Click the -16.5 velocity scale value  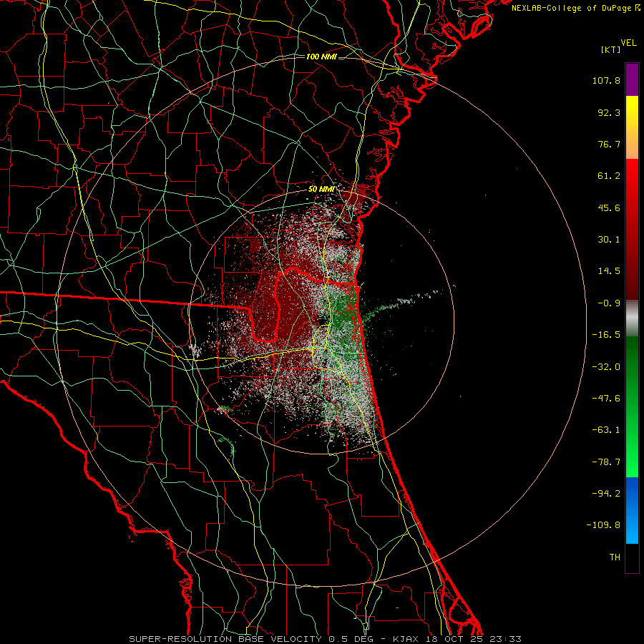[606, 335]
